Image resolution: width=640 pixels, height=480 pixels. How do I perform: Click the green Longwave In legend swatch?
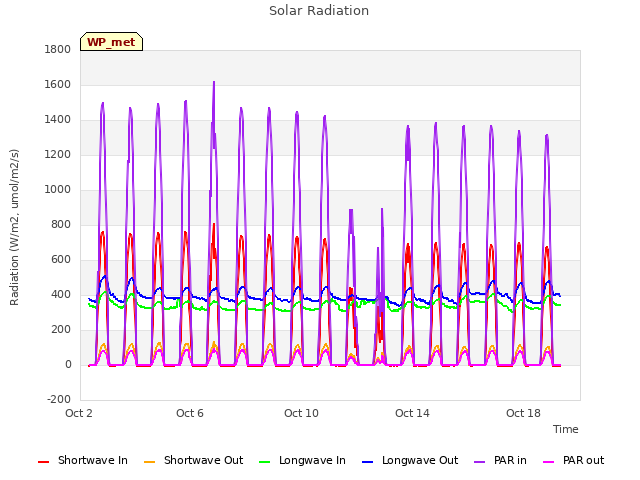tap(264, 462)
